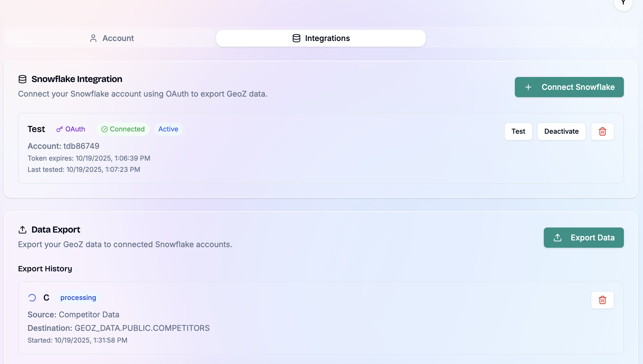Click the Active status badge

click(168, 129)
